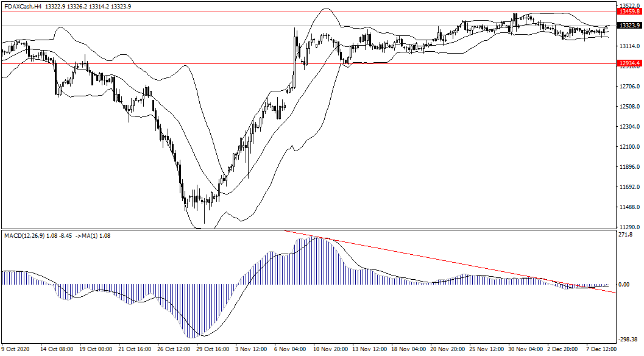Click the 18 Nov 04:00 time label
644x356 pixels.
click(x=408, y=350)
